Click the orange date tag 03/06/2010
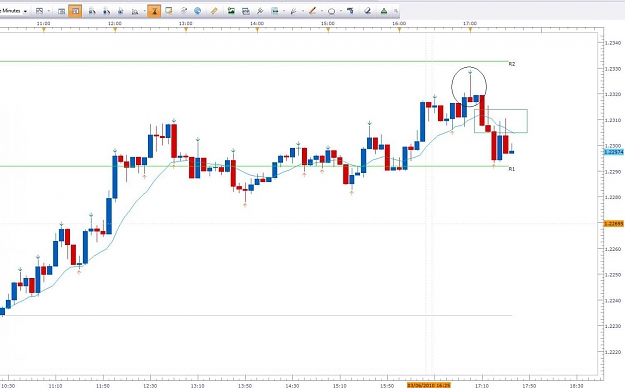The width and height of the screenshot is (625, 388). click(429, 385)
